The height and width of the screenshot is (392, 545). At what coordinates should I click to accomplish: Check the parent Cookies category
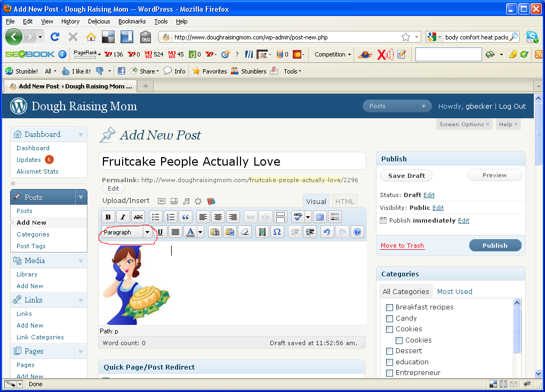click(x=390, y=329)
